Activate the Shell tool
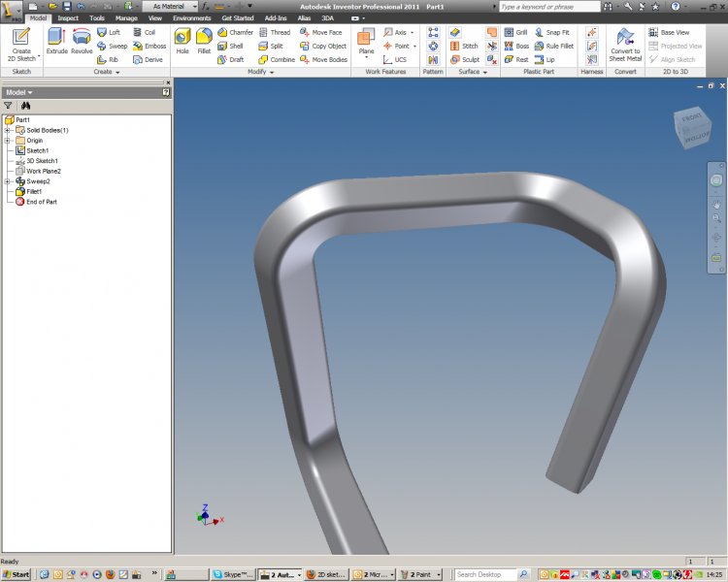Screen dimensions: 728x582 coord(230,46)
